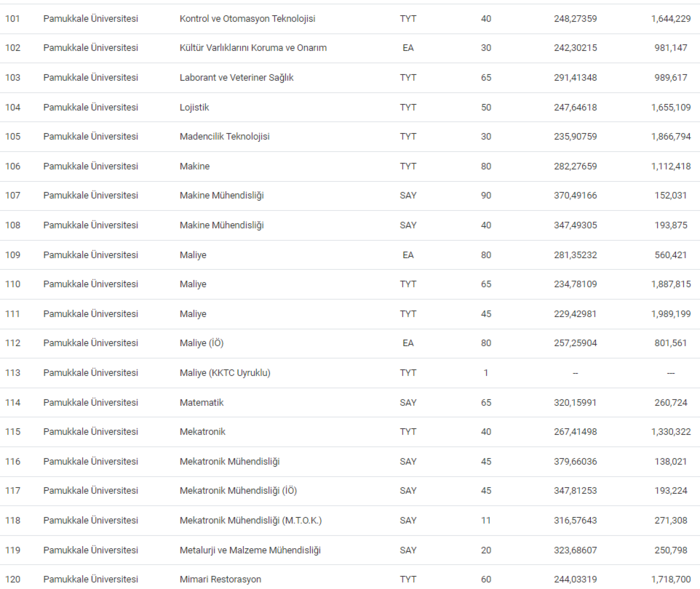Open Makine Mühendisliği in row 107

pos(221,195)
